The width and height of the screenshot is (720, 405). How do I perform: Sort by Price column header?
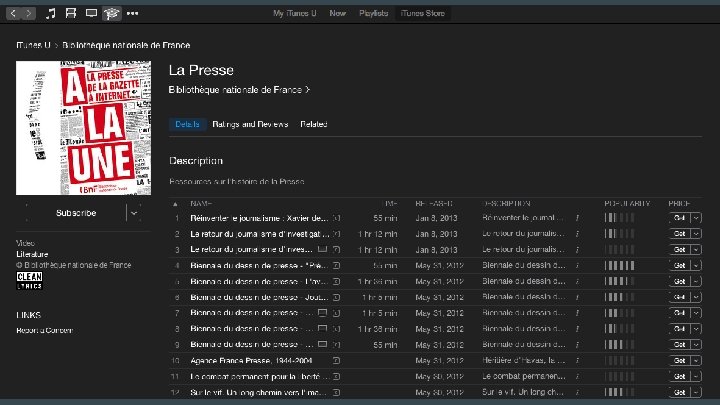680,203
